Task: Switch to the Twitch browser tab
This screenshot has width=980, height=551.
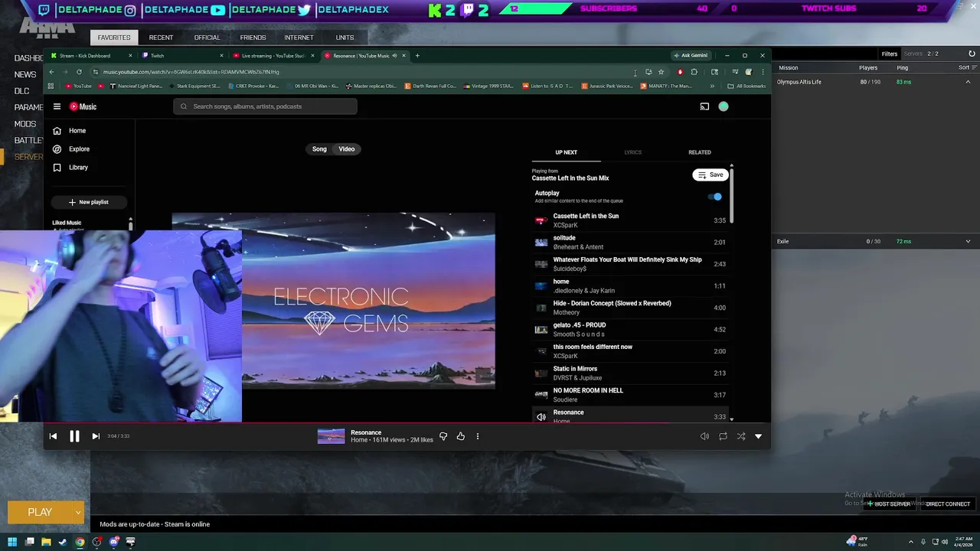Action: pyautogui.click(x=184, y=56)
